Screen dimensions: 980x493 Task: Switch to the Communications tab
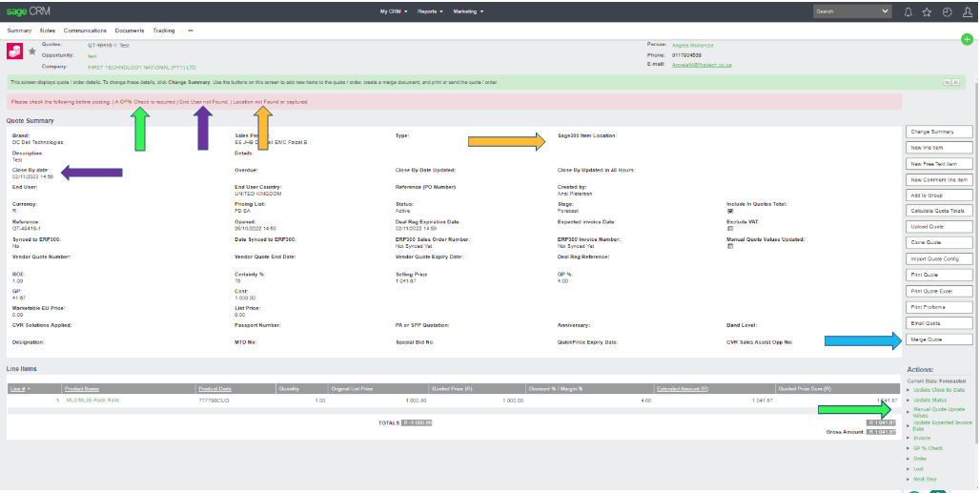tap(85, 31)
